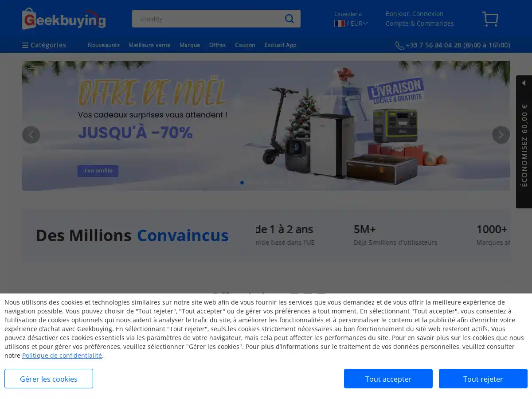Click inside the creality search field
This screenshot has height=399, width=532.
(x=204, y=18)
